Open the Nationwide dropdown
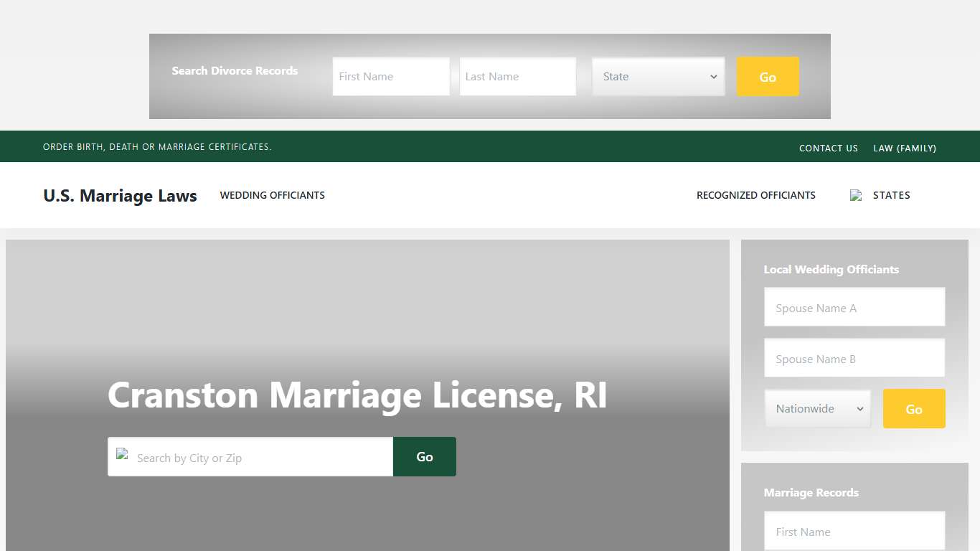The image size is (980, 551). pyautogui.click(x=817, y=408)
